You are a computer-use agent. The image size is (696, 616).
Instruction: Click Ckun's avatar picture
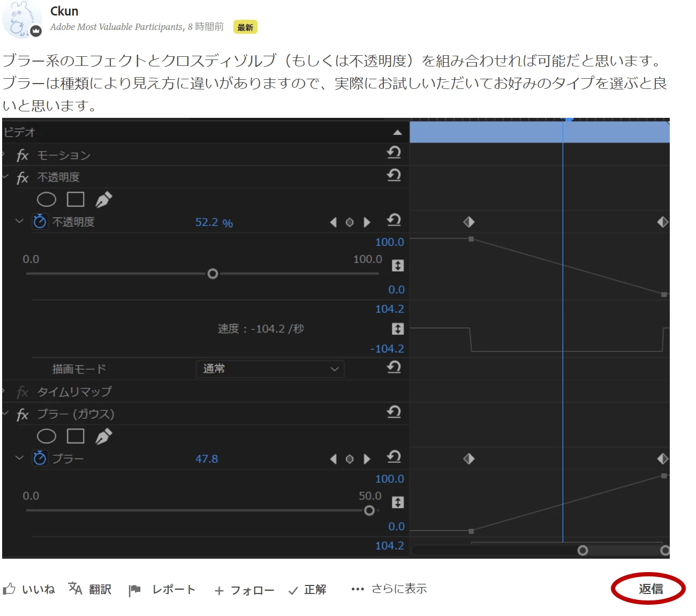(x=21, y=19)
